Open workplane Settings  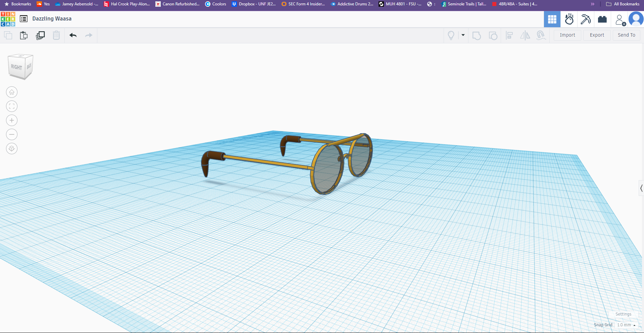coord(623,314)
